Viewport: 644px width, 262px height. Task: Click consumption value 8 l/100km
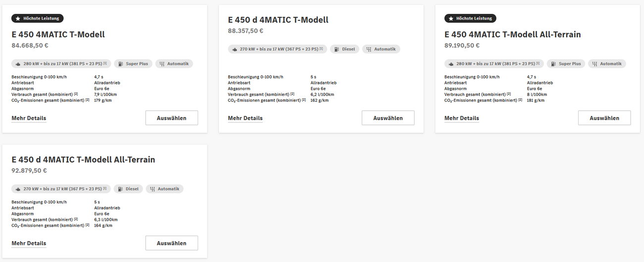point(537,94)
